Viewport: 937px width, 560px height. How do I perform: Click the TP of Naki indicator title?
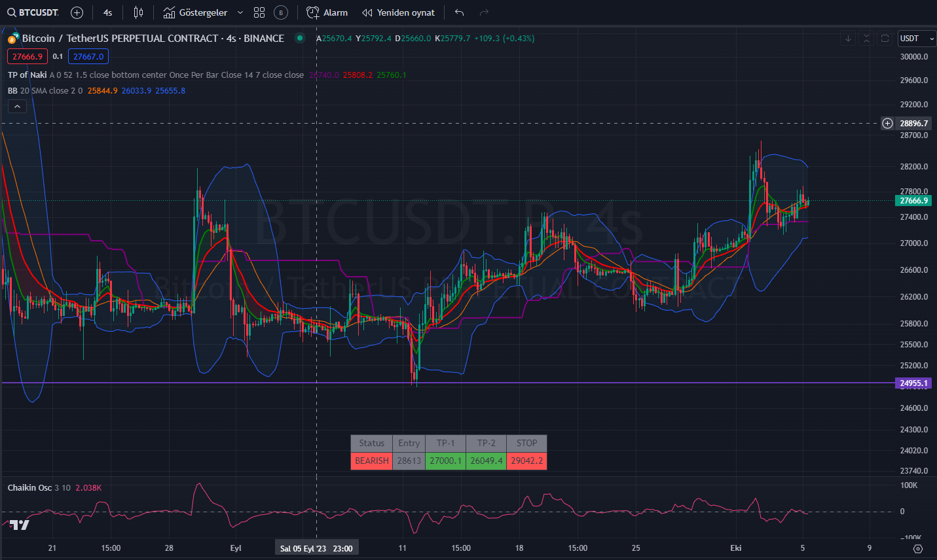tap(26, 75)
